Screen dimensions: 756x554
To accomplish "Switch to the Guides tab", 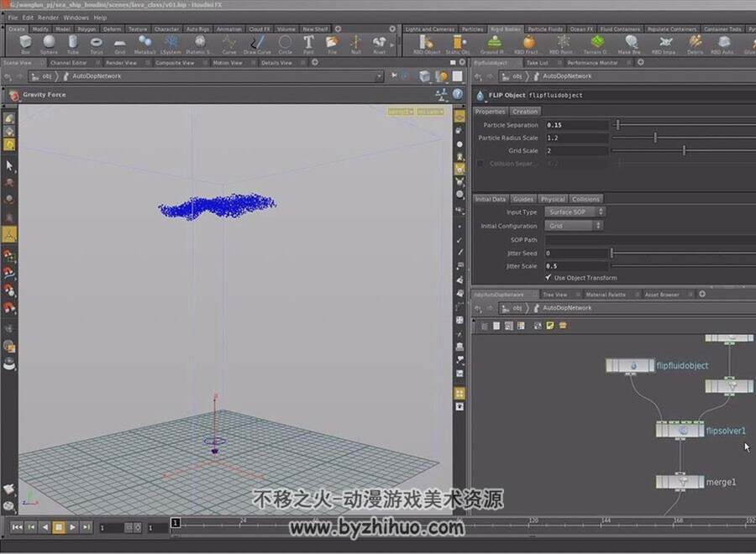I will pos(522,199).
